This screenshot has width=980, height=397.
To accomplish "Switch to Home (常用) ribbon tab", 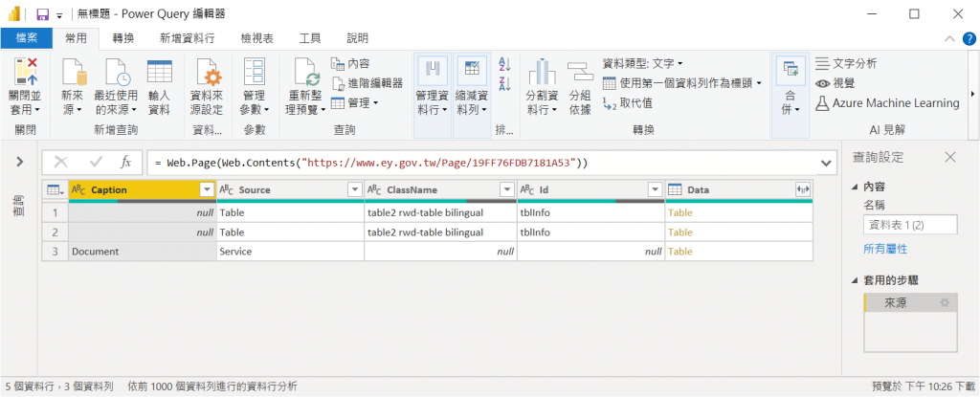I will tap(77, 38).
